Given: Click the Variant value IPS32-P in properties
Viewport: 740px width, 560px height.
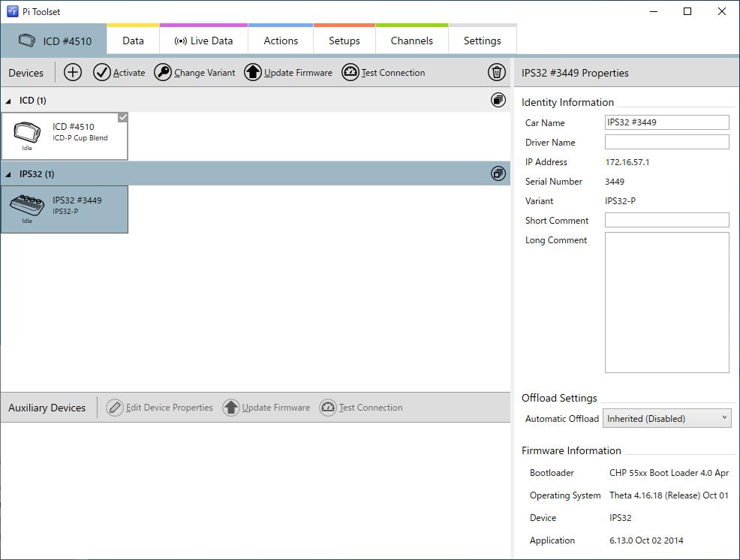Looking at the screenshot, I should point(620,200).
